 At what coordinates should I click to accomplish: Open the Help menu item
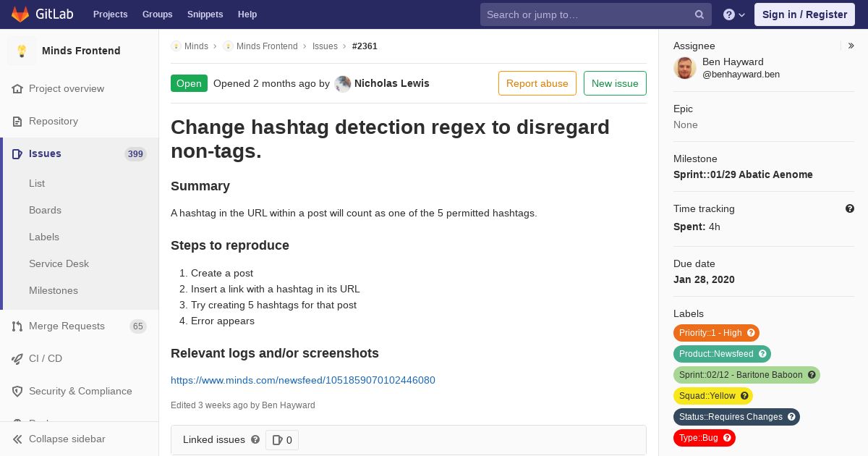(247, 14)
